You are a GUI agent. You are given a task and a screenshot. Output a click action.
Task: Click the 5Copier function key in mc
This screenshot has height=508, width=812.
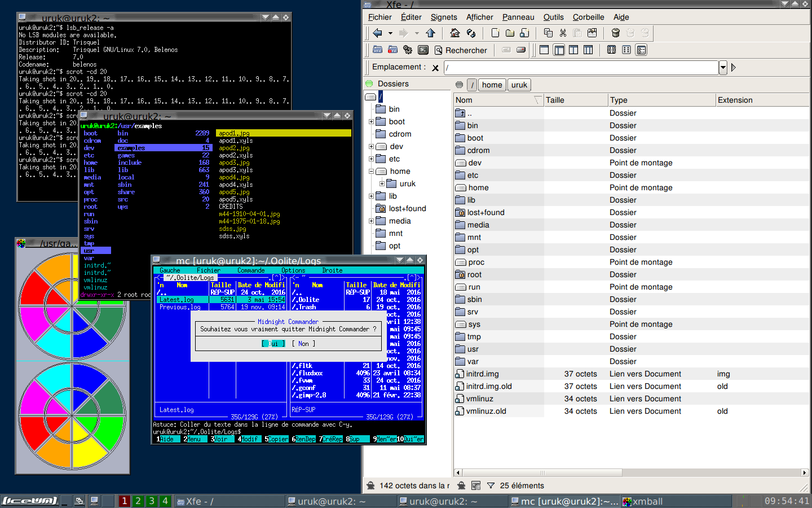tap(276, 439)
